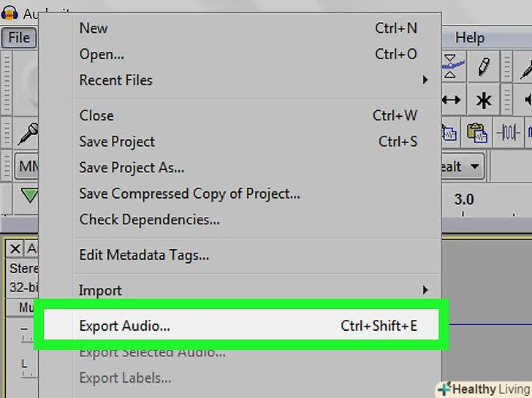
Task: Select the Draw (pencil) tool
Action: click(x=484, y=66)
